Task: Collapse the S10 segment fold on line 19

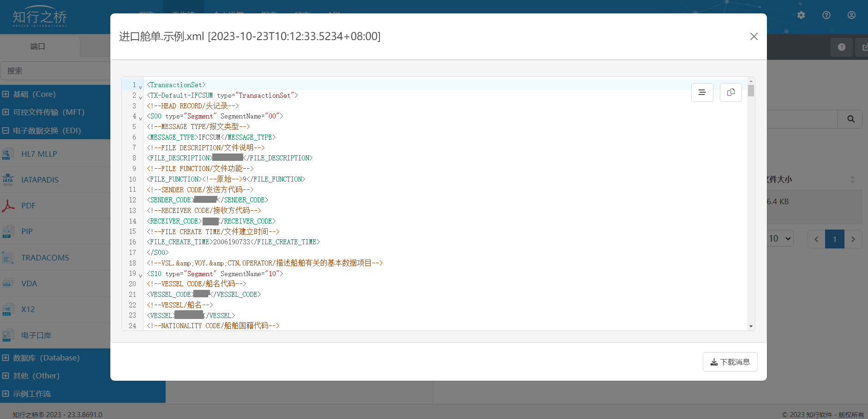Action: point(140,276)
